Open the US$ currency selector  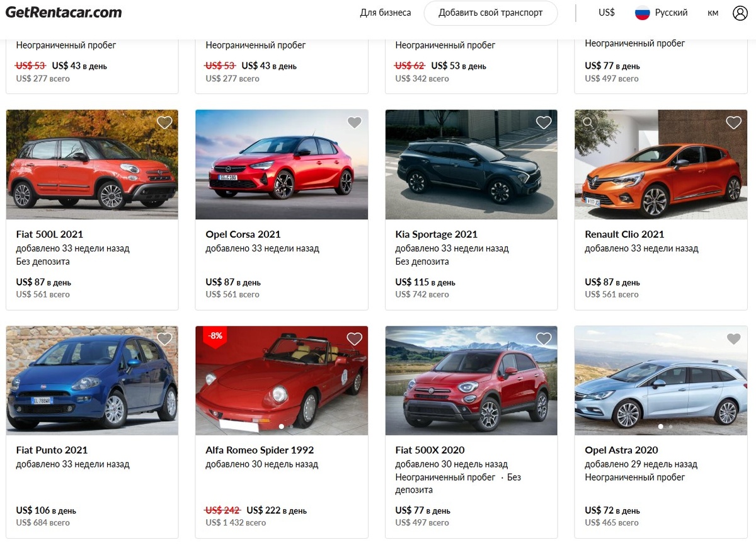click(605, 12)
